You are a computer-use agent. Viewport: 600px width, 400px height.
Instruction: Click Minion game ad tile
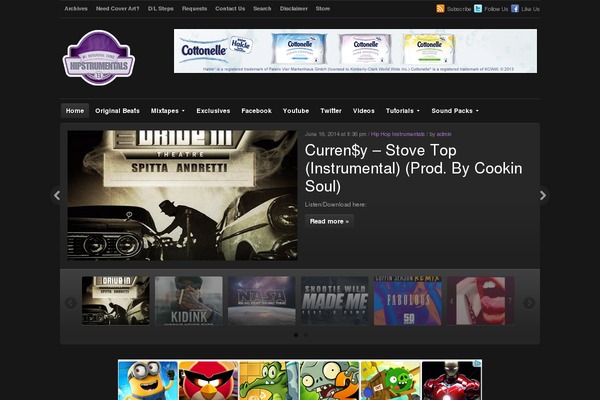(x=148, y=380)
